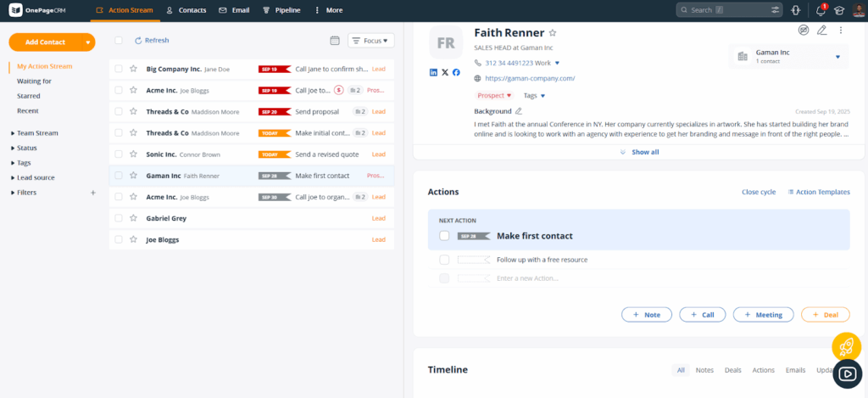Screen dimensions: 868x398
Task: Open the Prospect status dropdown
Action: pyautogui.click(x=494, y=96)
